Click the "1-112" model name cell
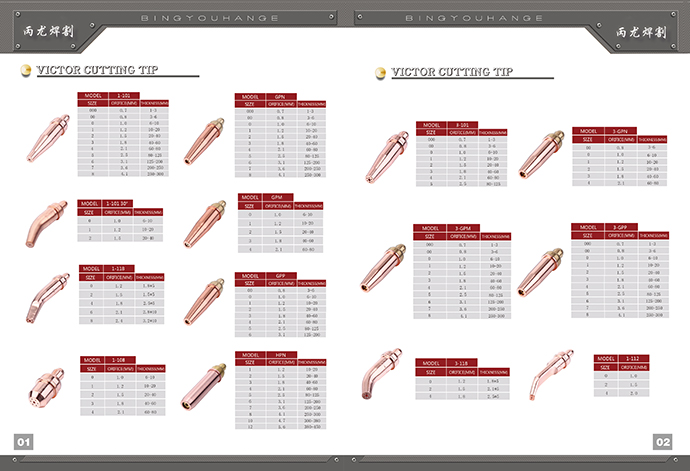 633,358
